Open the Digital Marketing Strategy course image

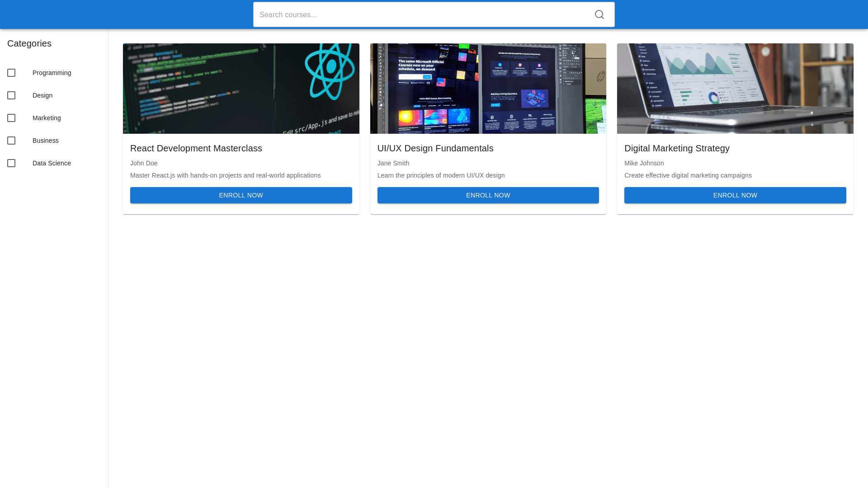[x=735, y=89]
